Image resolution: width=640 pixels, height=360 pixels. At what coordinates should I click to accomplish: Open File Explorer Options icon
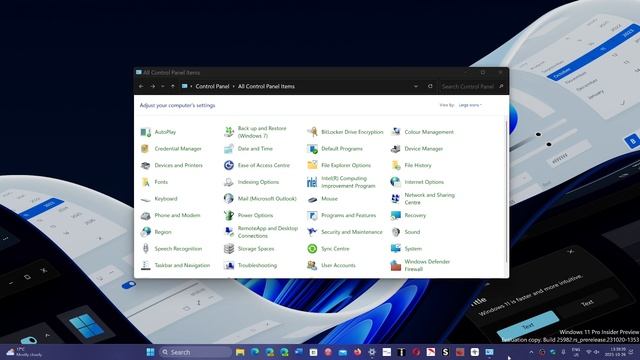312,165
